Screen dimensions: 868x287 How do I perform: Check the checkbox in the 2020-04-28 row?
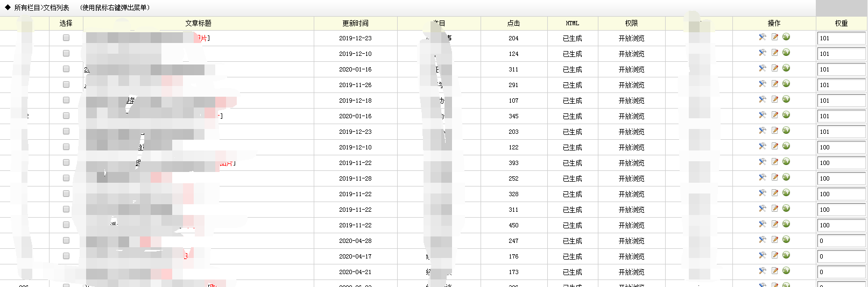66,240
